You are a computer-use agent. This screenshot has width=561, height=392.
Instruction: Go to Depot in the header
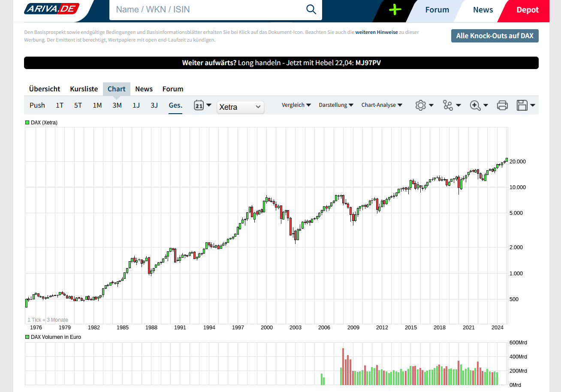(528, 10)
